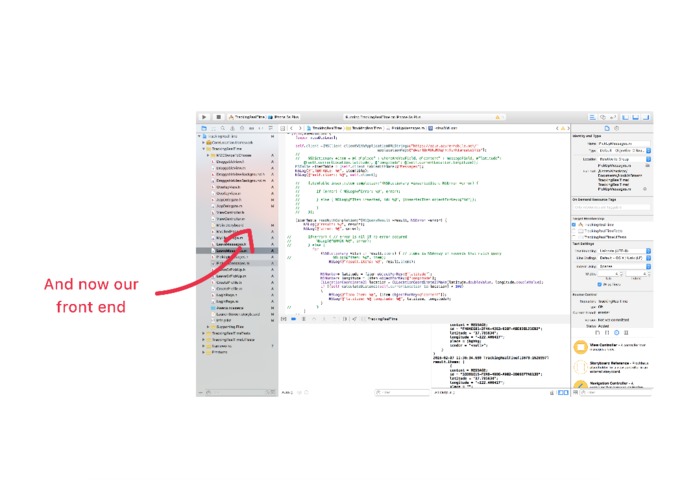
Task: Open the Location dropdown in inspector
Action: coord(625,159)
